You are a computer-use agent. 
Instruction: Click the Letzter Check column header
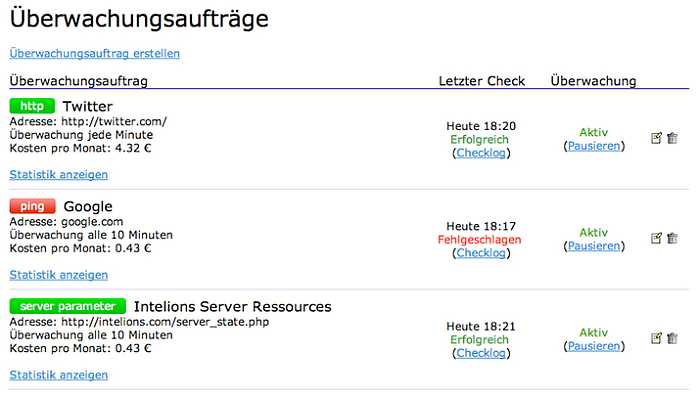[482, 81]
